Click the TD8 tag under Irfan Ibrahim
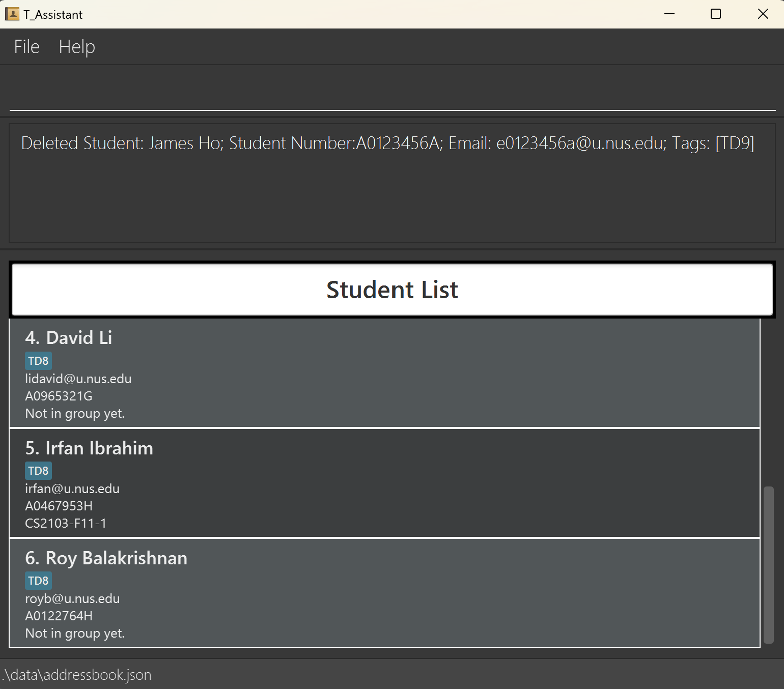The width and height of the screenshot is (784, 689). pyautogui.click(x=38, y=471)
